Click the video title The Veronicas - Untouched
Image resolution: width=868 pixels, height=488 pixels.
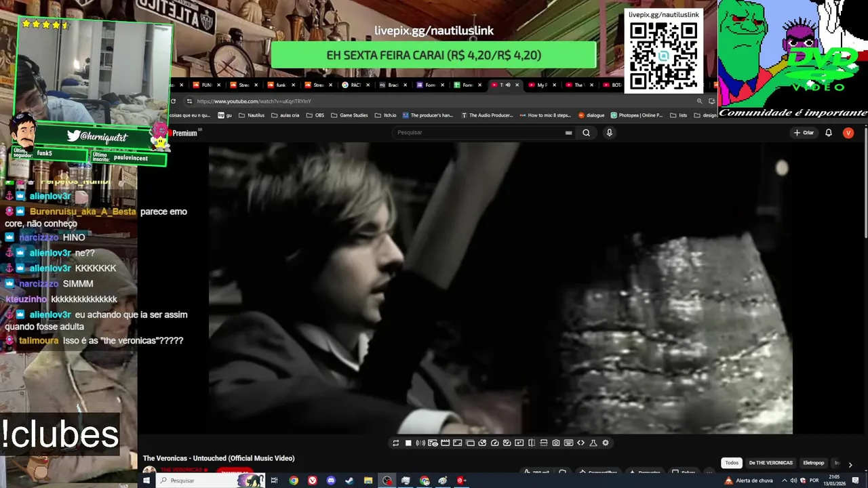click(x=218, y=459)
